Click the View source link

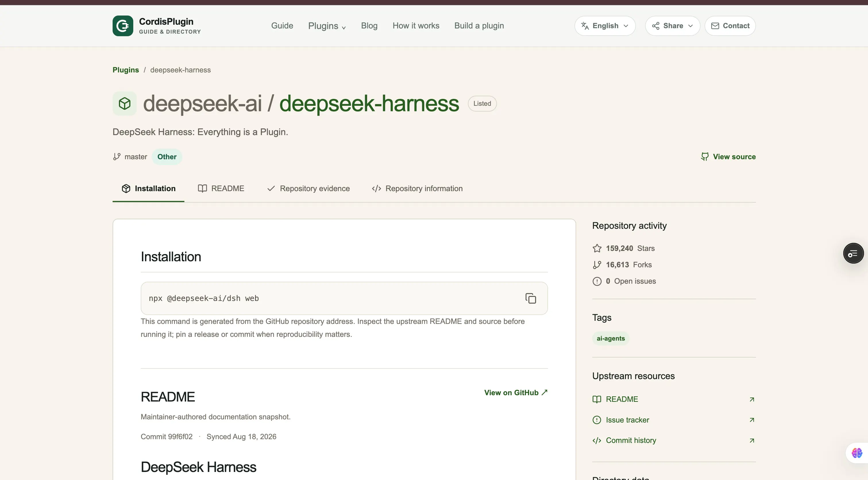click(x=728, y=157)
